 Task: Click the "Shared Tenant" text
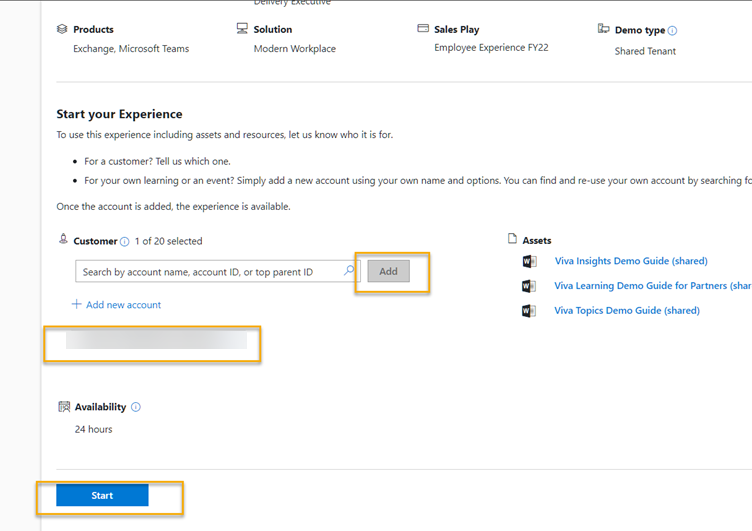645,51
